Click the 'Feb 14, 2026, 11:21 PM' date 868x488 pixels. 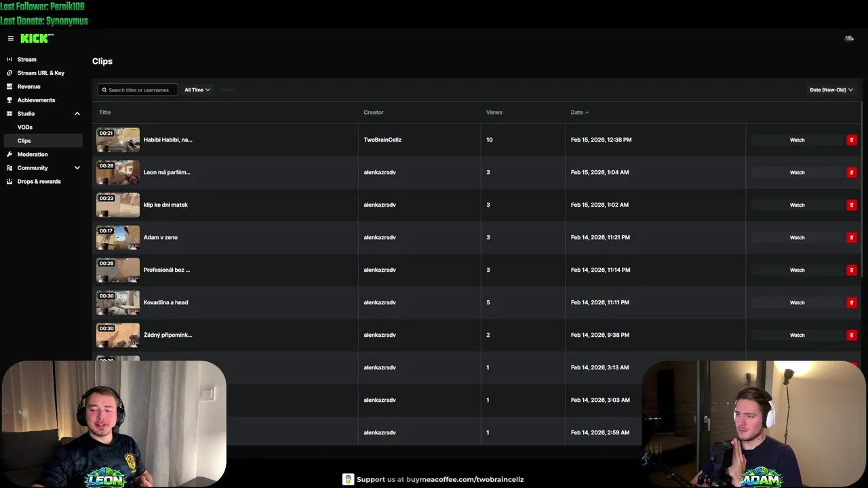[x=600, y=237]
